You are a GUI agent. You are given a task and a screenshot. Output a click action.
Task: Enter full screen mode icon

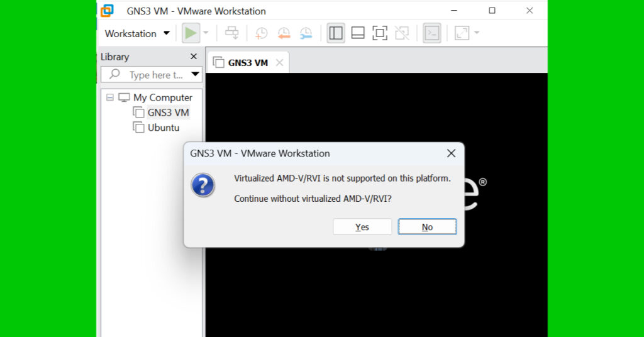point(379,33)
